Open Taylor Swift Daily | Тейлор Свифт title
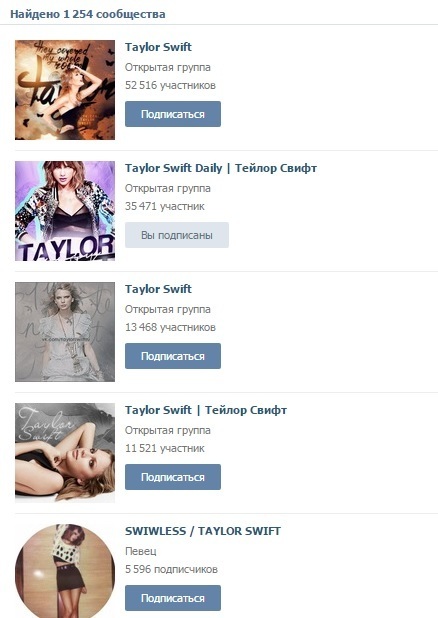Screen dimensions: 438x618 point(221,168)
